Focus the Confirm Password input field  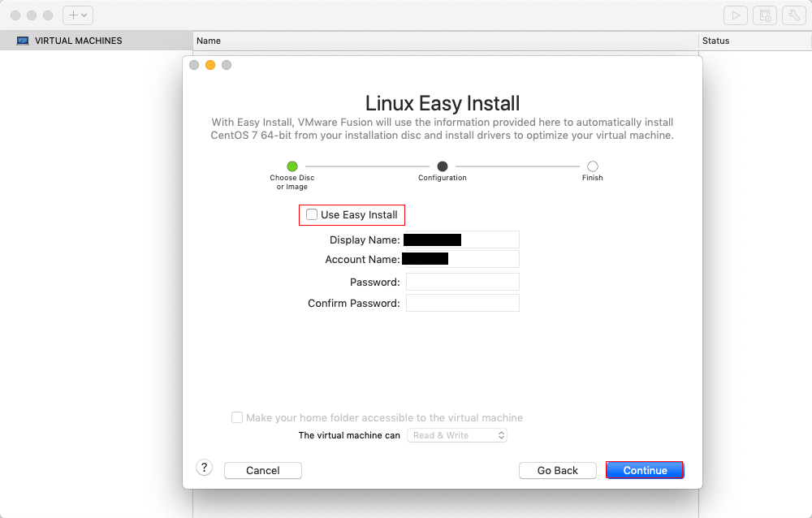(x=463, y=303)
